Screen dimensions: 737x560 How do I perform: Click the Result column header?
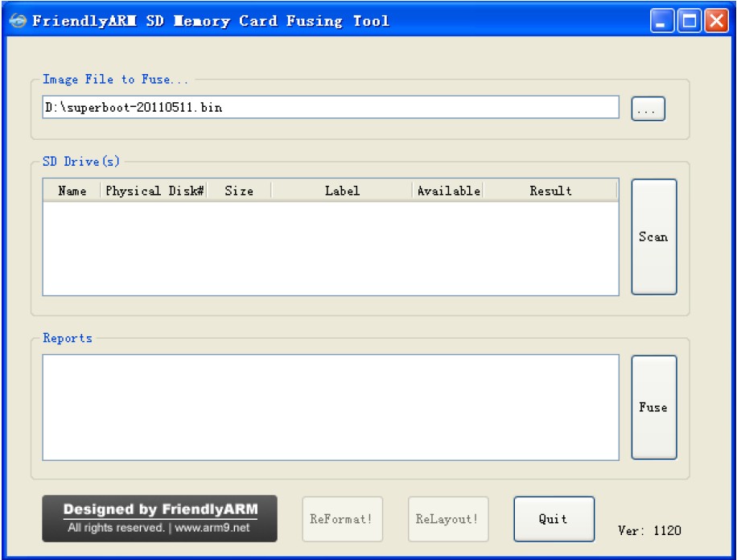point(550,191)
